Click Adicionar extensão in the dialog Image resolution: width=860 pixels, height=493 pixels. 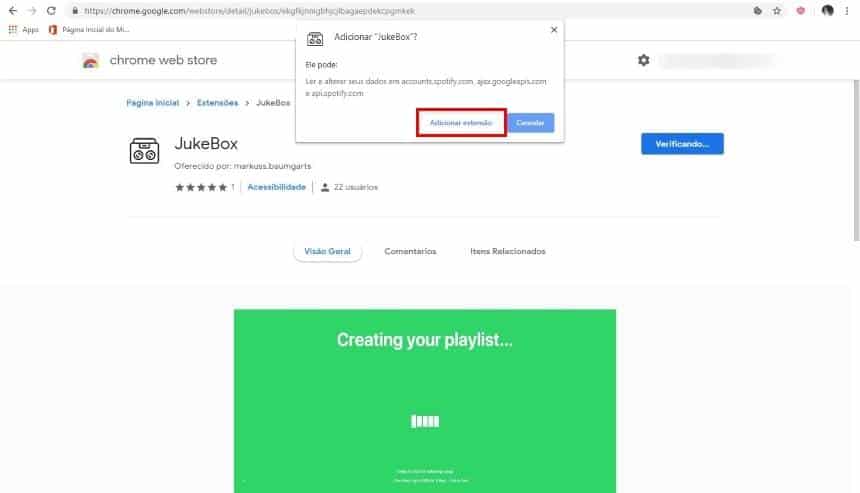[x=461, y=123]
